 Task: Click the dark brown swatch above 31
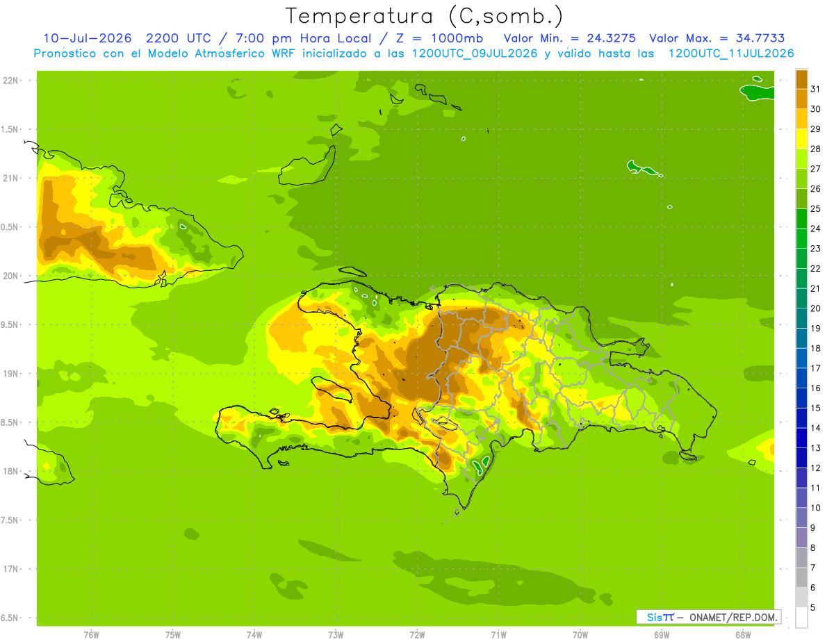coord(801,79)
